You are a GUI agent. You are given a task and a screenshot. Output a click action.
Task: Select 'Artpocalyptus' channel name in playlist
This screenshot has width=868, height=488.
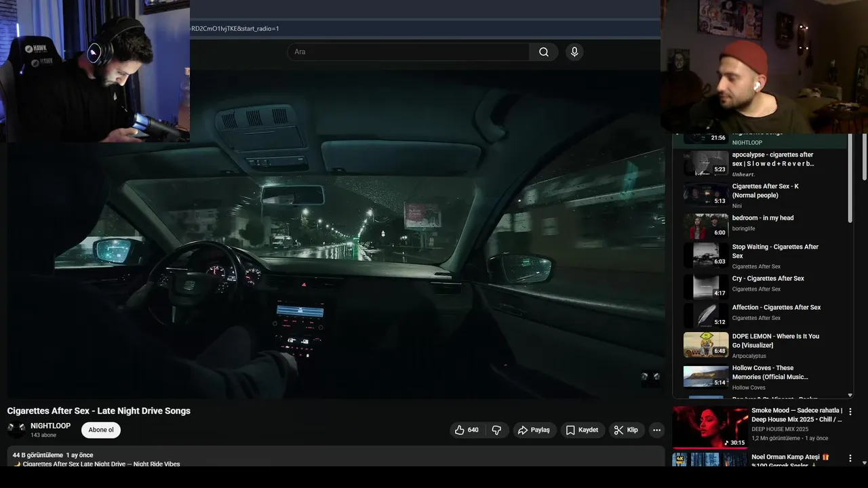(x=749, y=356)
